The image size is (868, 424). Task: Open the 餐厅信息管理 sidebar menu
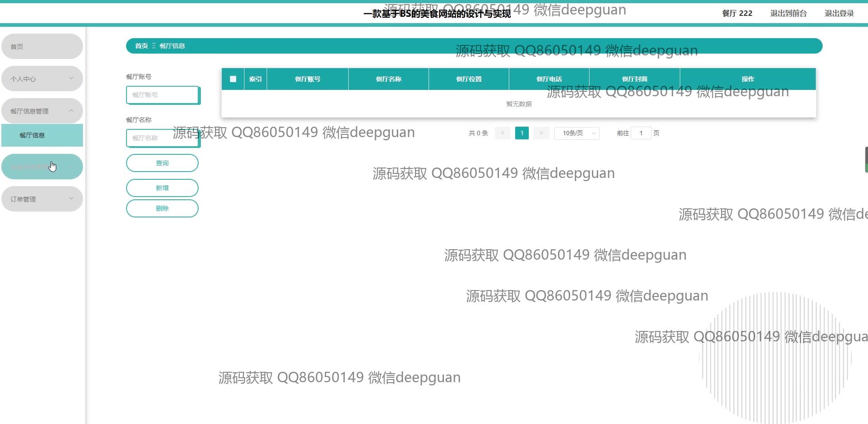point(42,111)
